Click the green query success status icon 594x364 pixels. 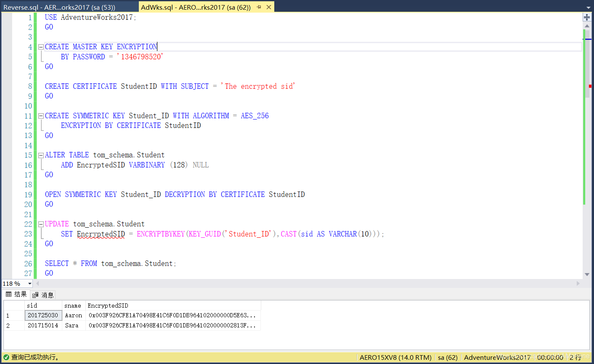point(6,357)
